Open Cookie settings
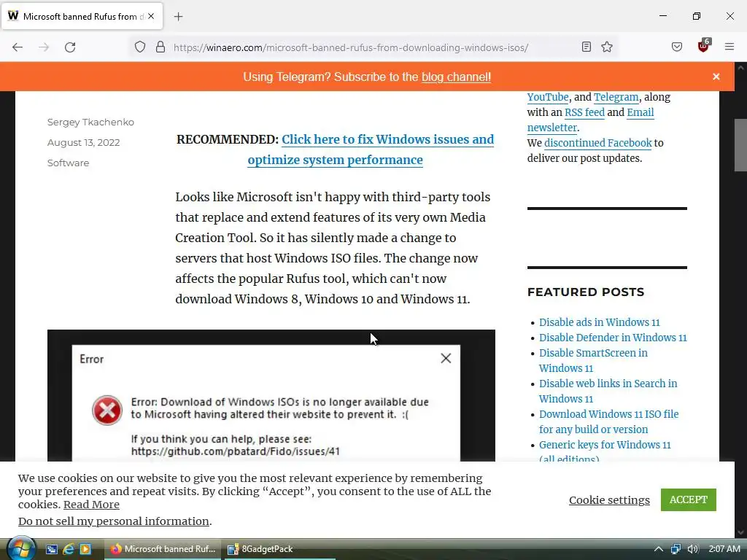This screenshot has width=747, height=560. click(x=609, y=500)
